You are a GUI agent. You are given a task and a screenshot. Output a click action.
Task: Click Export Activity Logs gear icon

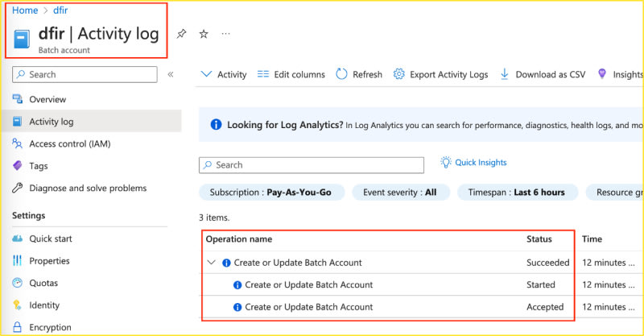(x=398, y=74)
